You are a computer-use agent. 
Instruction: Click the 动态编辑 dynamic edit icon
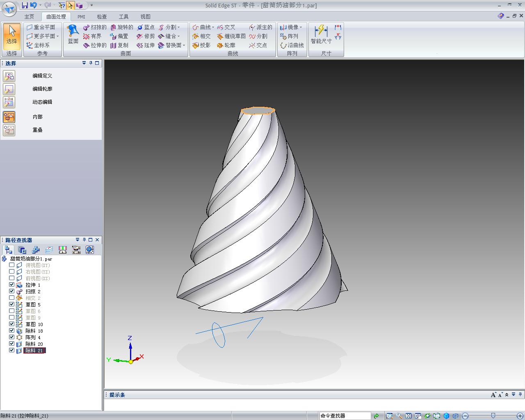9,102
